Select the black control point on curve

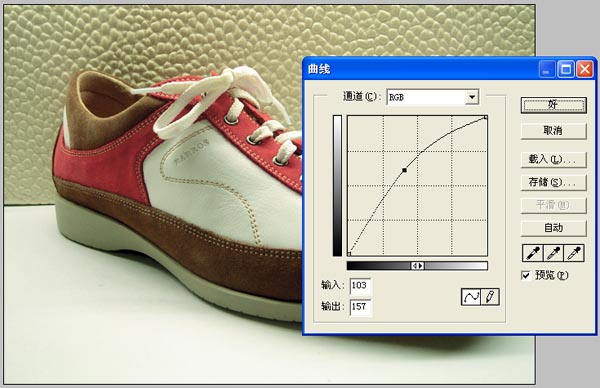[404, 170]
